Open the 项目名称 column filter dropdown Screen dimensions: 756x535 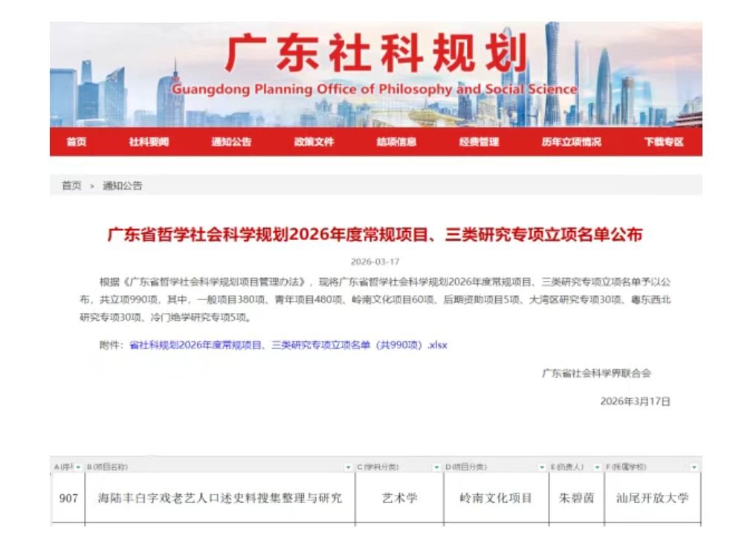(x=348, y=467)
